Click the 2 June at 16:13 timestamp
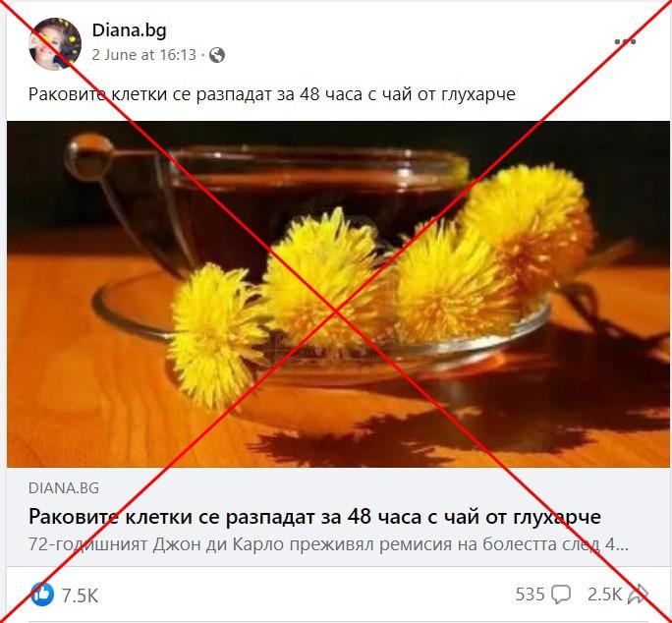The height and width of the screenshot is (623, 672). pos(144,55)
